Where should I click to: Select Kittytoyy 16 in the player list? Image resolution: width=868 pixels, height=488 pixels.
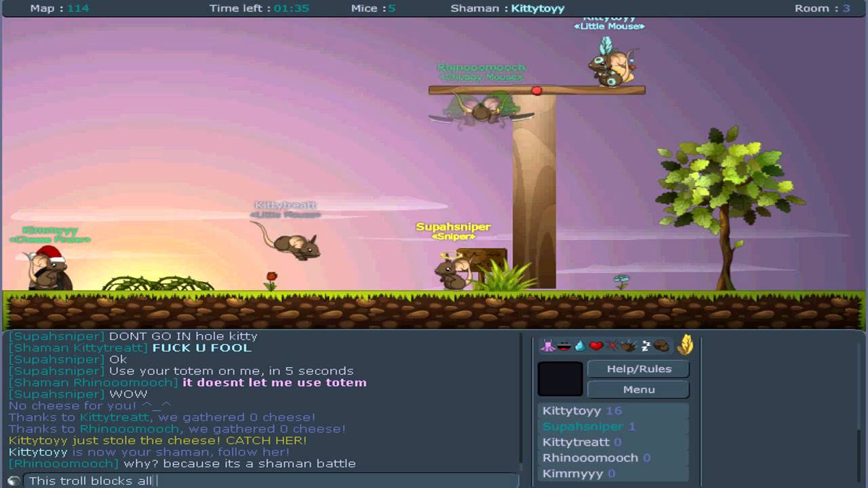point(614,411)
